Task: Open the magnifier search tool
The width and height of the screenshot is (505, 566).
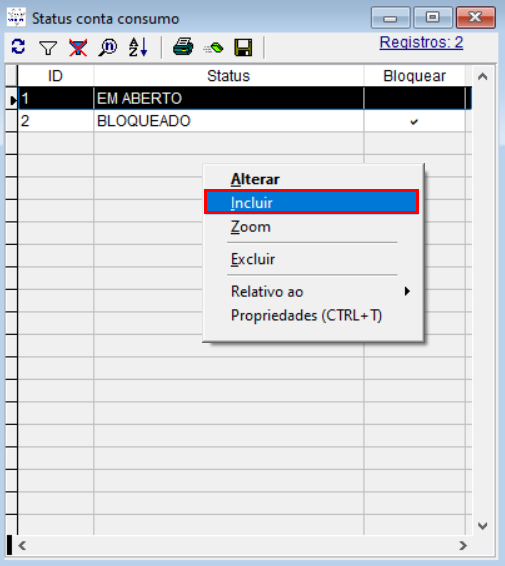Action: click(x=108, y=47)
